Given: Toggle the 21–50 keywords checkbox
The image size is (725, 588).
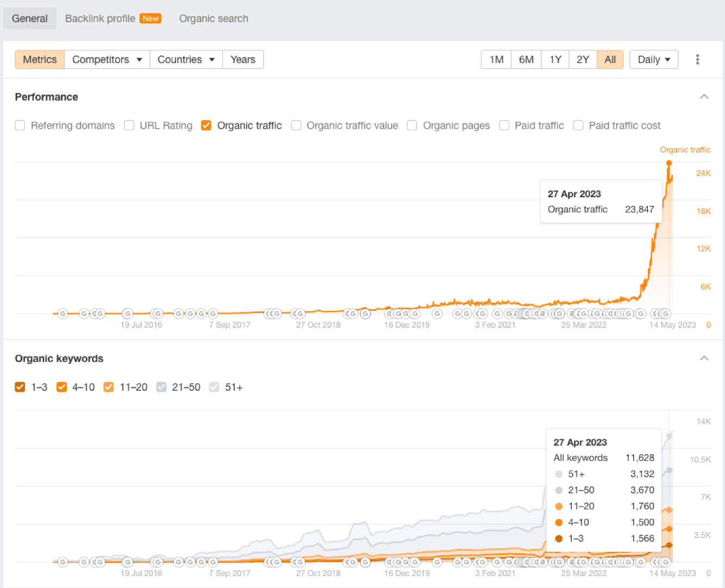Looking at the screenshot, I should (x=161, y=387).
